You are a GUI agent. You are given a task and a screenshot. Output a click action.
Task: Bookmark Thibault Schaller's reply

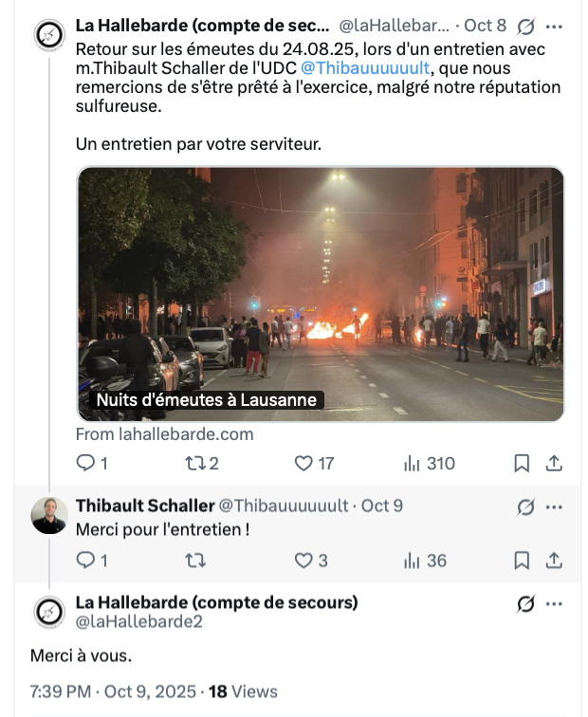tap(521, 561)
